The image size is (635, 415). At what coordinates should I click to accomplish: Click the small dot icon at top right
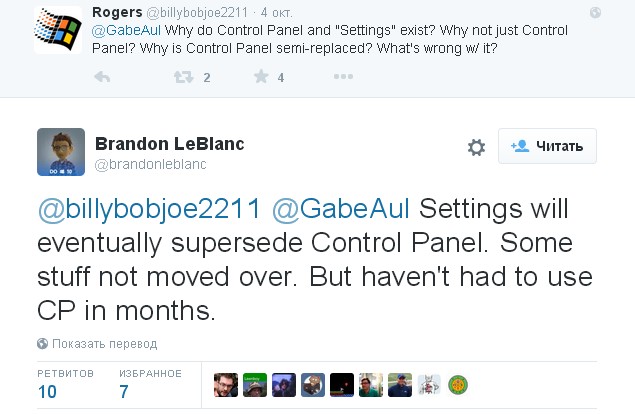596,13
